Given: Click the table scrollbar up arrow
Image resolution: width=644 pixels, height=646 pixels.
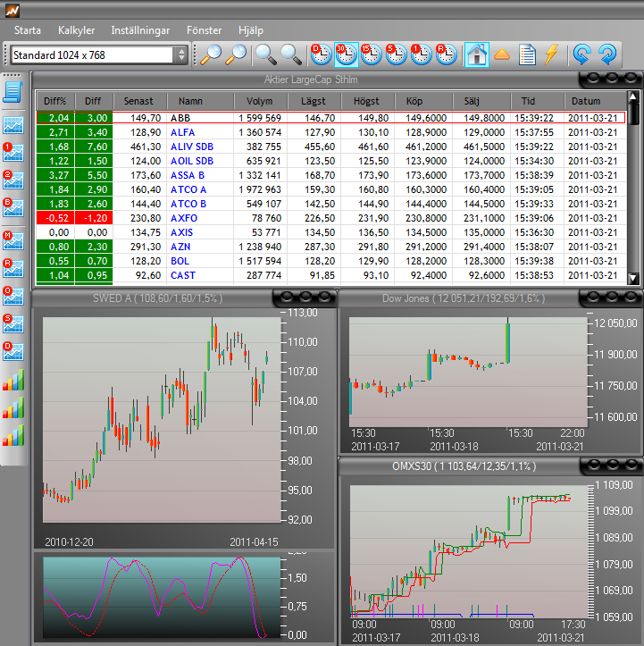Looking at the screenshot, I should pyautogui.click(x=633, y=97).
